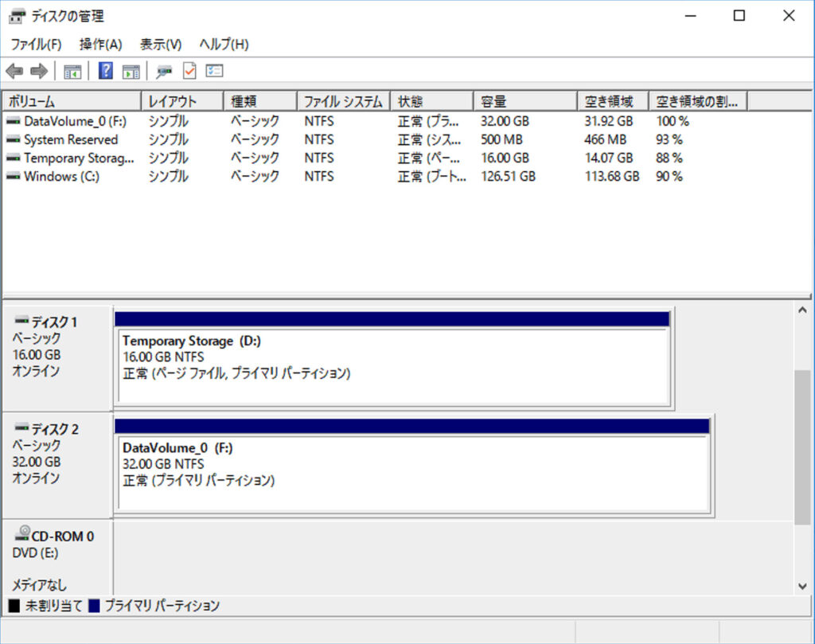Click the 466 MB free space cell
The height and width of the screenshot is (644, 815).
pos(606,140)
